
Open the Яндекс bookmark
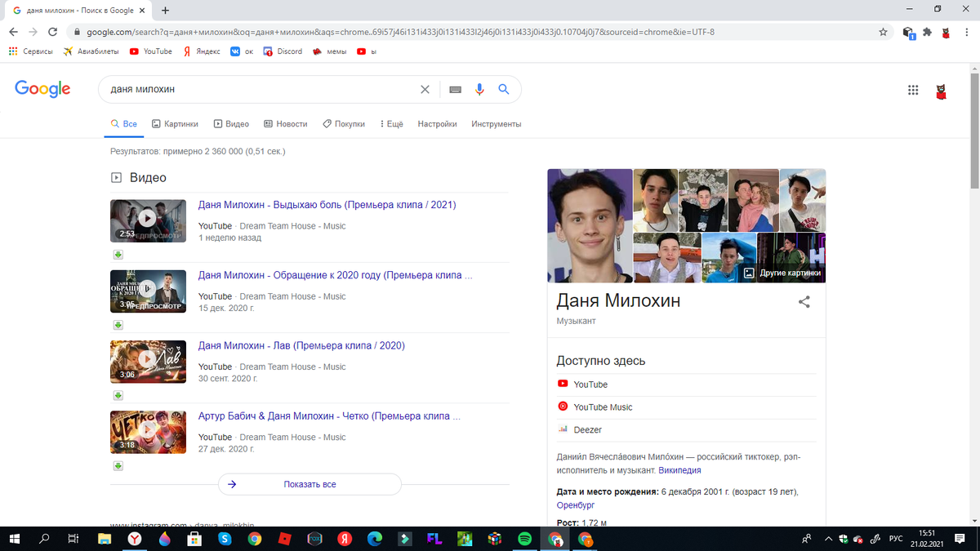click(x=202, y=51)
